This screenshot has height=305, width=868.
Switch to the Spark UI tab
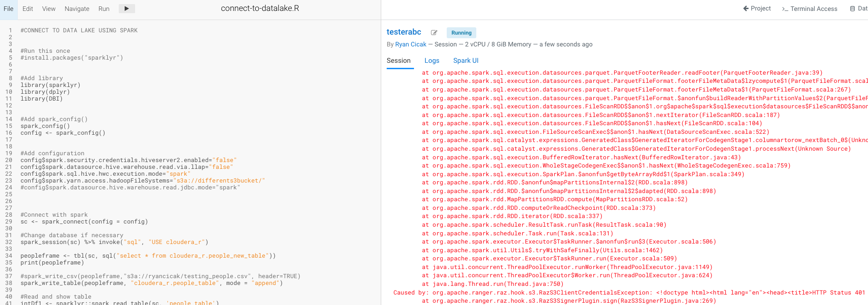(466, 61)
